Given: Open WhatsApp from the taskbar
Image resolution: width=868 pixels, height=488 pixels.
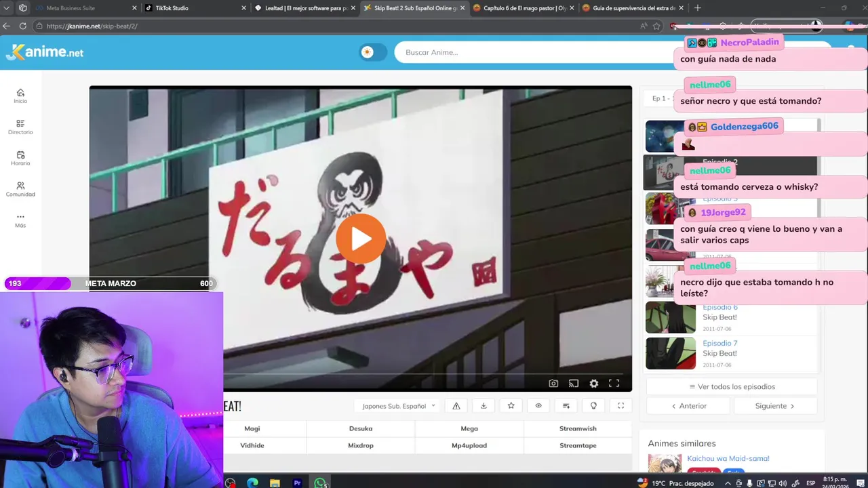Looking at the screenshot, I should [x=320, y=483].
